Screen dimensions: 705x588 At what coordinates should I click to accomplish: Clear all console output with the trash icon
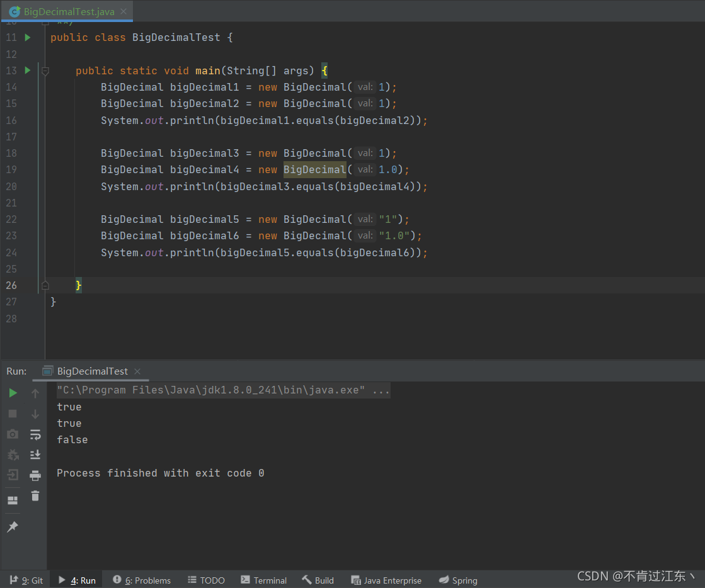[35, 496]
